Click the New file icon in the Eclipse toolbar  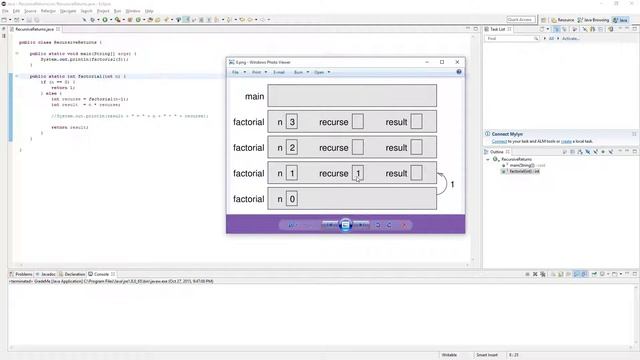click(4, 20)
